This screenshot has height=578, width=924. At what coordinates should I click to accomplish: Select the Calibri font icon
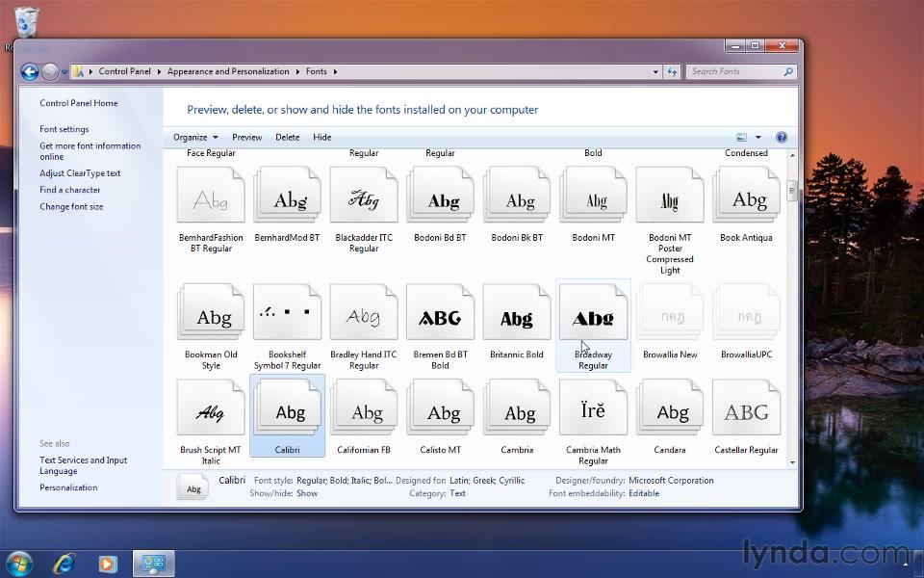coord(287,407)
